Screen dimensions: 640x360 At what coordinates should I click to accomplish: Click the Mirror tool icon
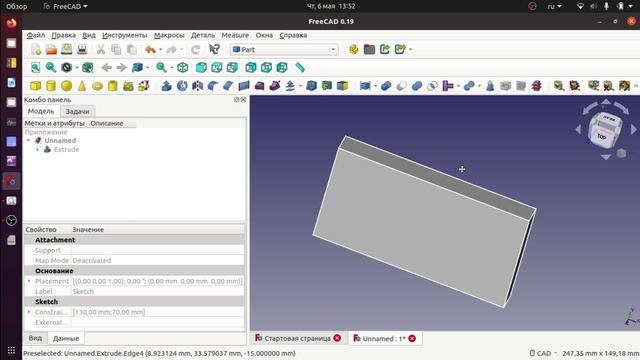[x=198, y=86]
